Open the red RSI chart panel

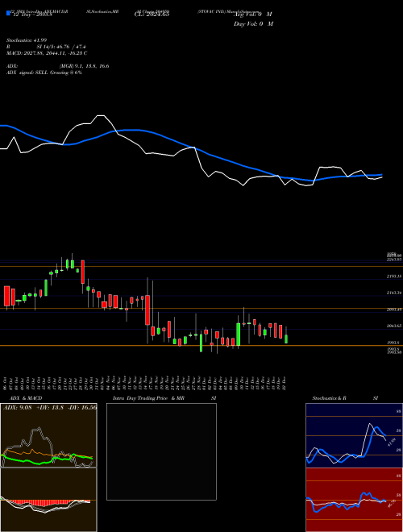pyautogui.click(x=354, y=500)
